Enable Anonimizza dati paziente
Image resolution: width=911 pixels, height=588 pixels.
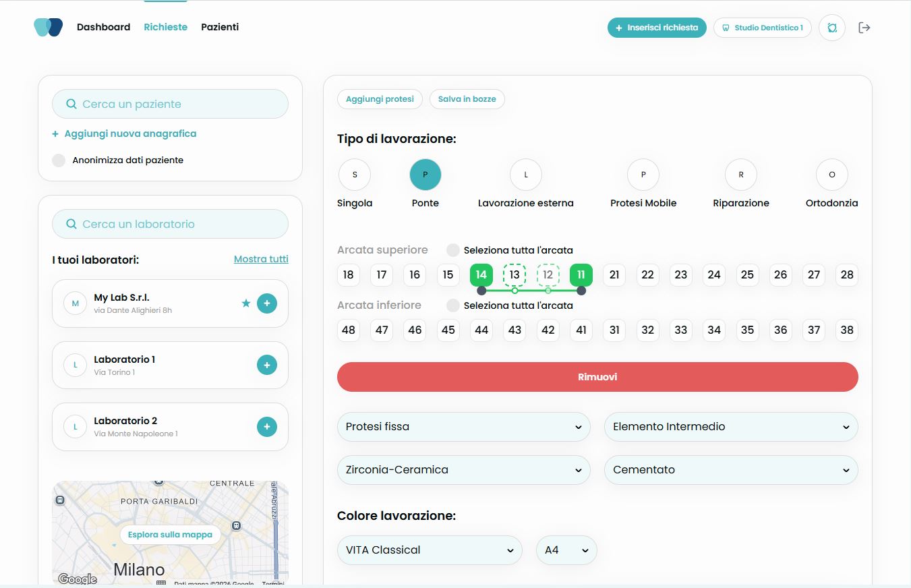pyautogui.click(x=58, y=160)
